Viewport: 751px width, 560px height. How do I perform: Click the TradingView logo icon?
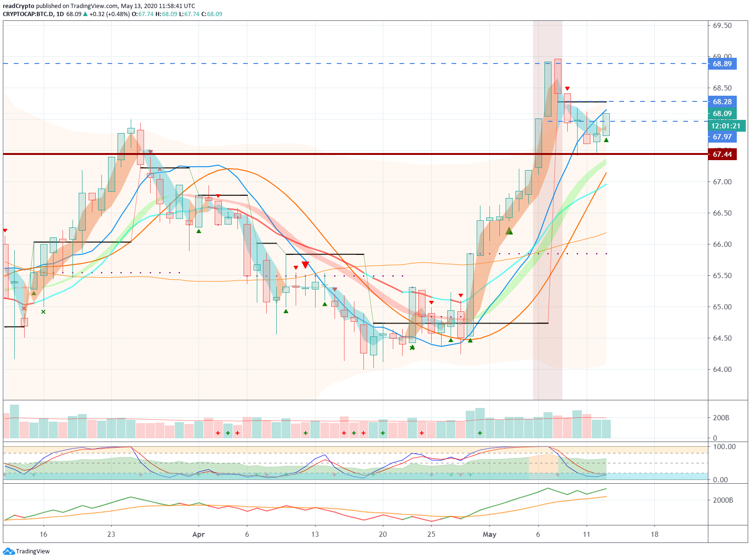coord(9,551)
